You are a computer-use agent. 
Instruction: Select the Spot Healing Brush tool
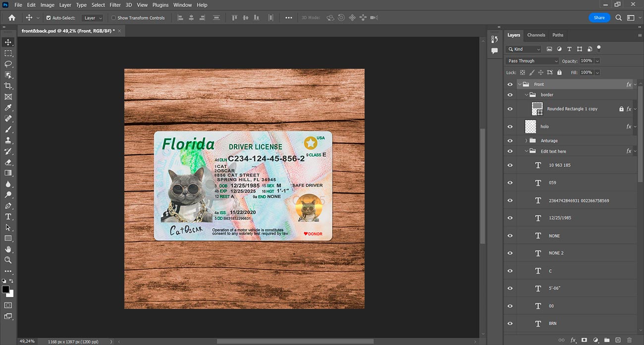pyautogui.click(x=8, y=118)
